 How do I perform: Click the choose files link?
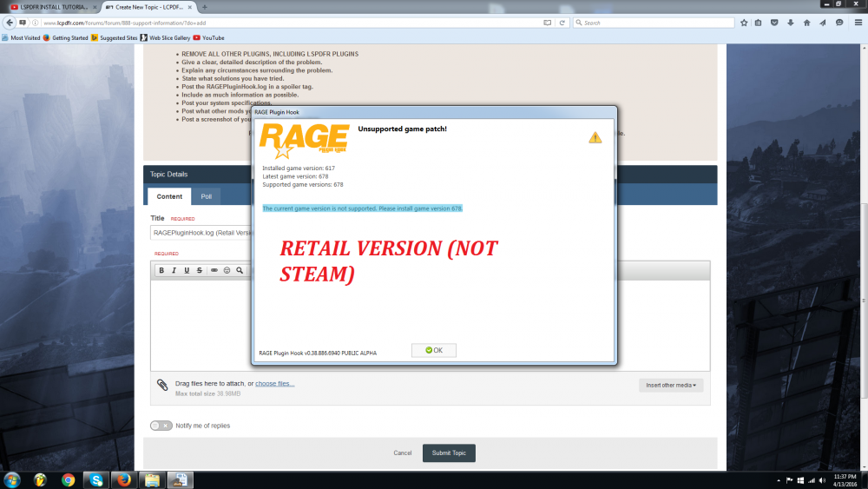coord(274,383)
